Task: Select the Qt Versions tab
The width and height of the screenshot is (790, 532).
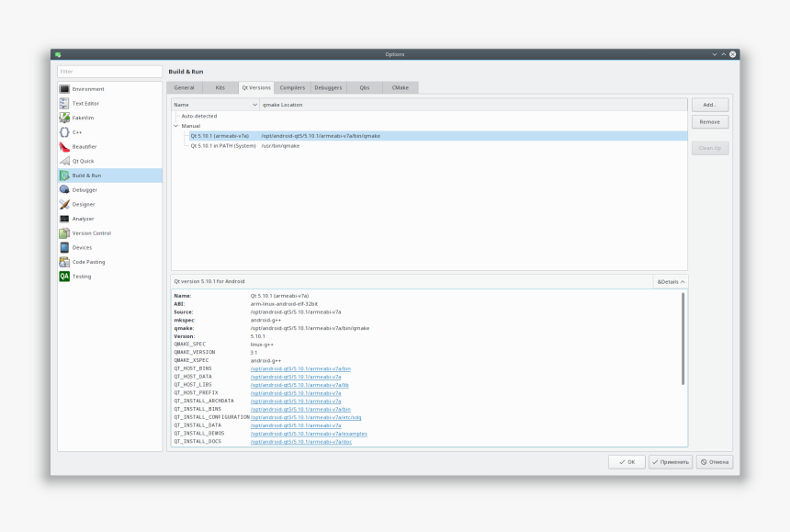Action: 256,87
